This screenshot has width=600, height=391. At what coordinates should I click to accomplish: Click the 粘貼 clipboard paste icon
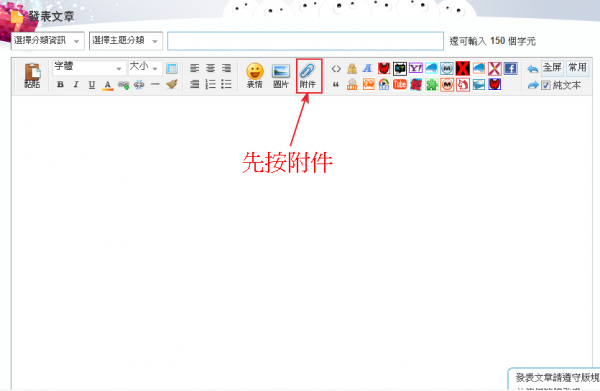pyautogui.click(x=32, y=75)
